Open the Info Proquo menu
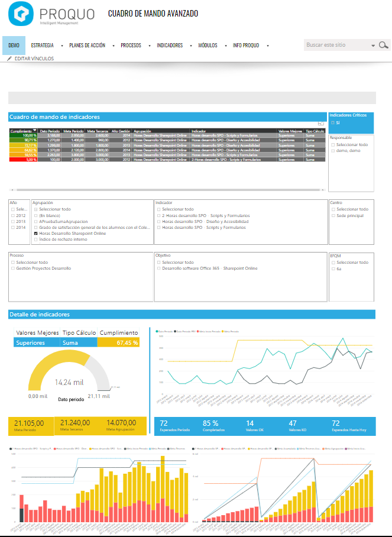The image size is (392, 537). [x=246, y=45]
